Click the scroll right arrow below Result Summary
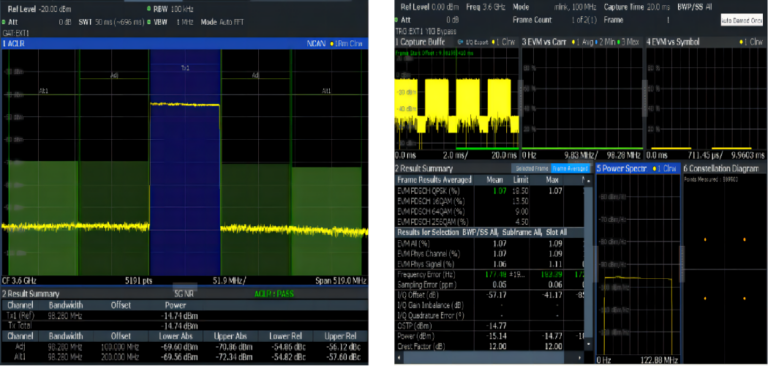The image size is (768, 366). pyautogui.click(x=580, y=358)
